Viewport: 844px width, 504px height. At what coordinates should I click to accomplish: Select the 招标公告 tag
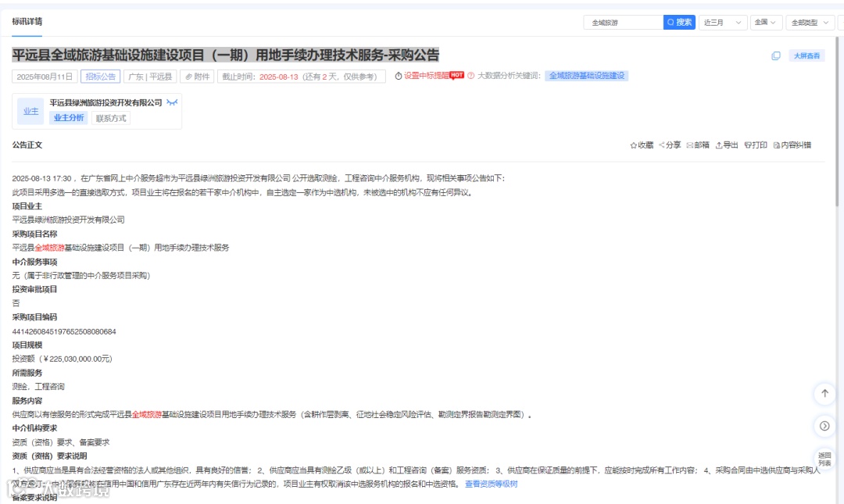(101, 77)
